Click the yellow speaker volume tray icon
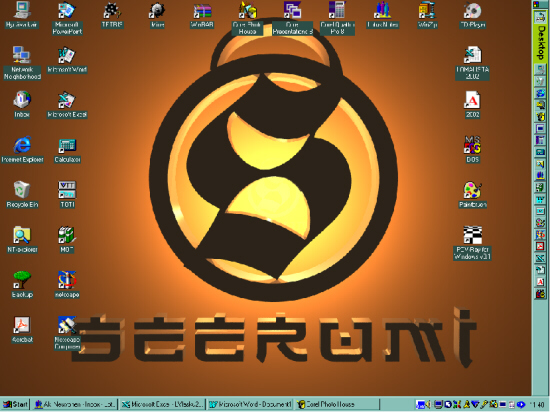 [428, 405]
